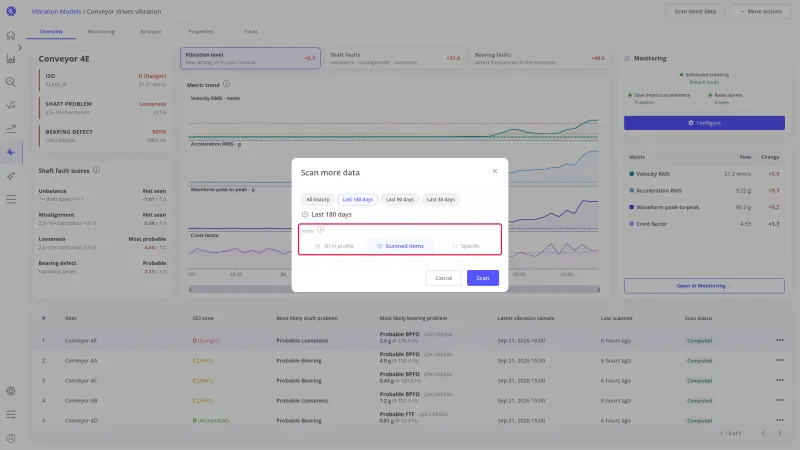Open the settings gear sidebar icon
The height and width of the screenshot is (450, 800).
11,391
